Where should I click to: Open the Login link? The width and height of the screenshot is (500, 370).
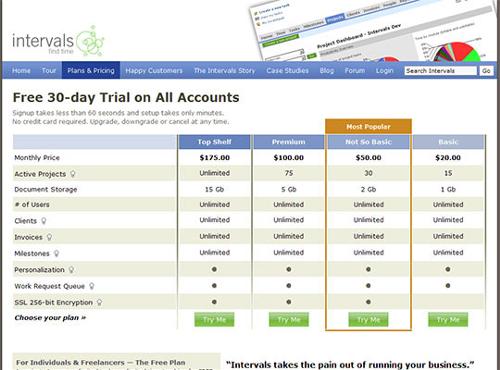tap(384, 71)
